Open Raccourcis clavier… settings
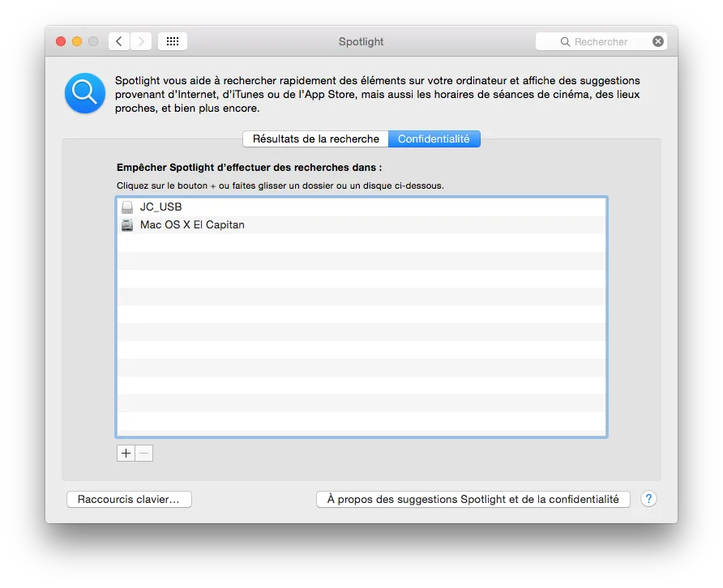Viewport: 723px width, 588px height. coord(129,499)
